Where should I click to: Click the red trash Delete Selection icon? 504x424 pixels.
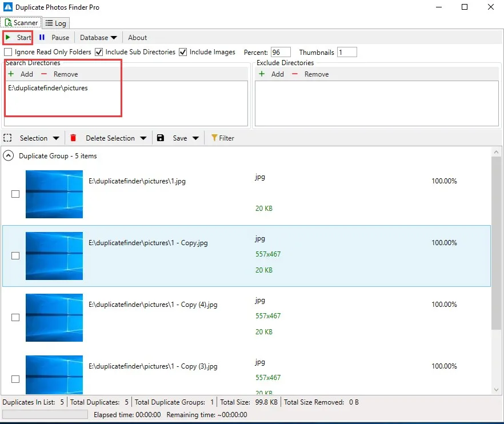click(73, 138)
